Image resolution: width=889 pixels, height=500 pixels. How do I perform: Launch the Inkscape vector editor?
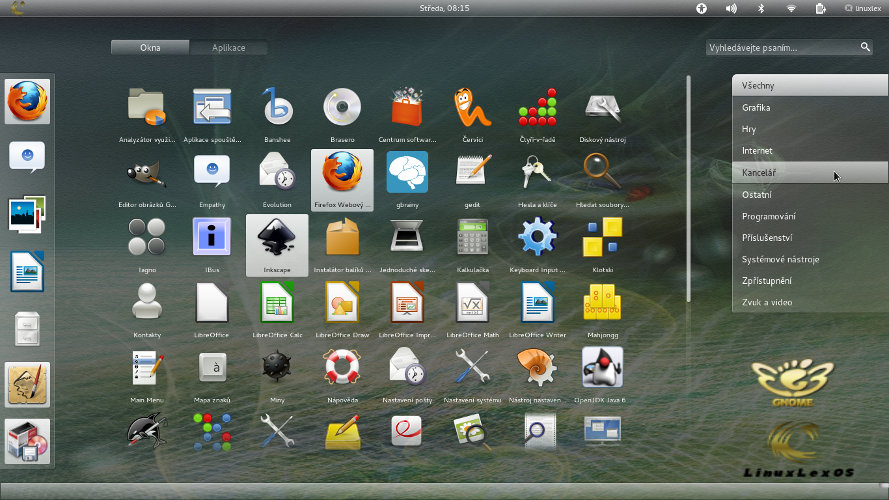click(277, 245)
